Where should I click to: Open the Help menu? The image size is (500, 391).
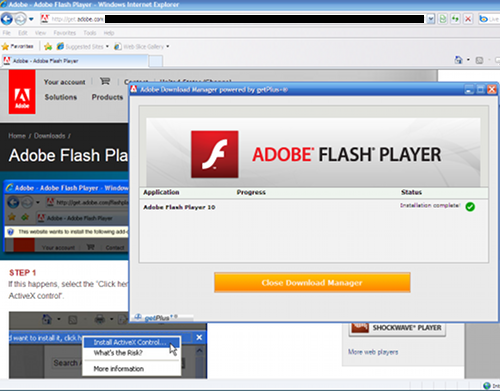(109, 33)
